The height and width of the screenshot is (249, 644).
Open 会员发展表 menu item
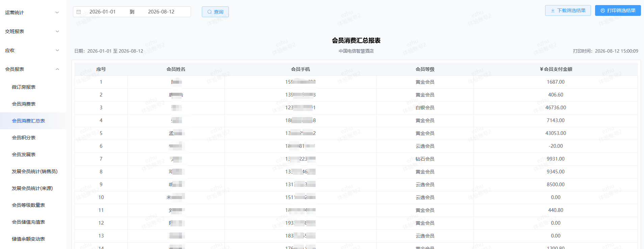33,155
